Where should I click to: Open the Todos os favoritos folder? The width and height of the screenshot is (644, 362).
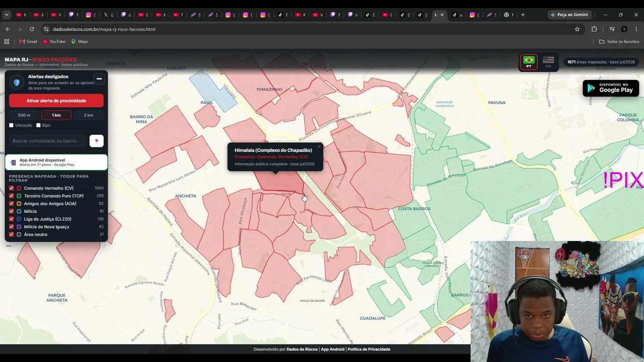[x=619, y=41]
